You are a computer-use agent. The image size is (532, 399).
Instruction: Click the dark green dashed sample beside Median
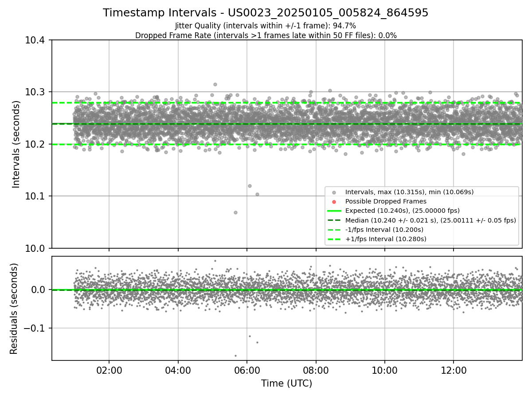(334, 220)
